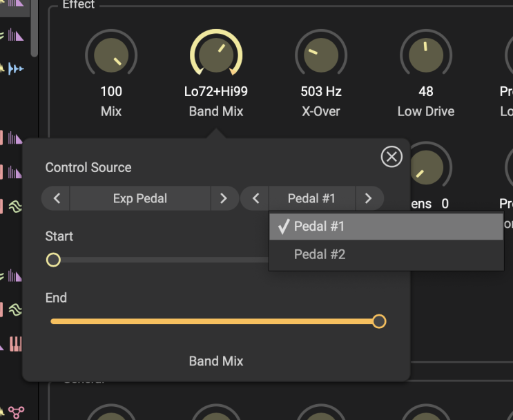Viewport: 513px width, 420px height.
Task: Click left arrow beside Pedal #1
Action: pos(255,198)
